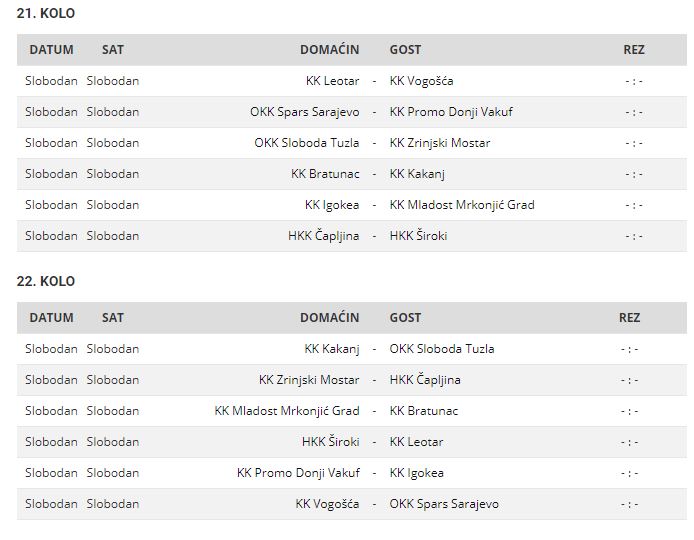Click KK Vogošća home team in round 22

click(x=328, y=504)
